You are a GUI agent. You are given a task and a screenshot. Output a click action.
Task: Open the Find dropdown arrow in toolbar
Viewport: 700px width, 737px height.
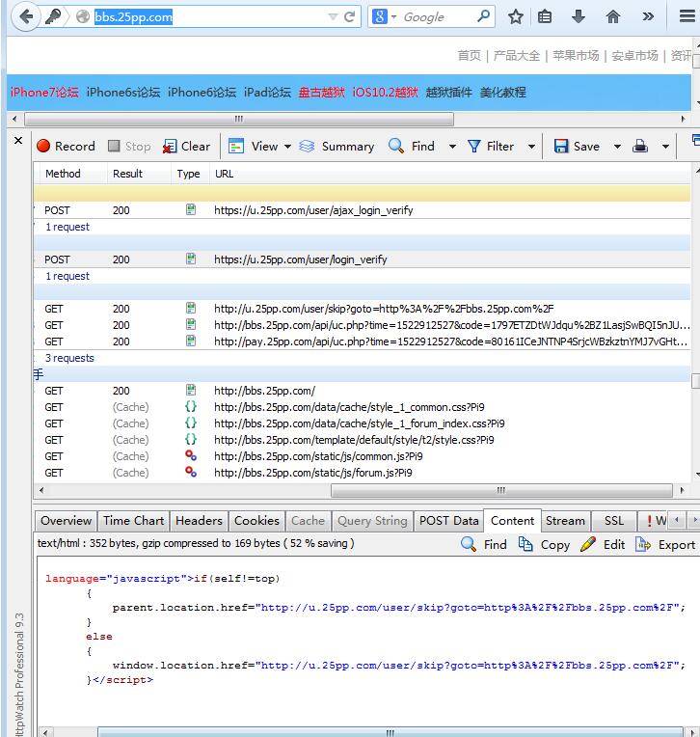click(452, 147)
